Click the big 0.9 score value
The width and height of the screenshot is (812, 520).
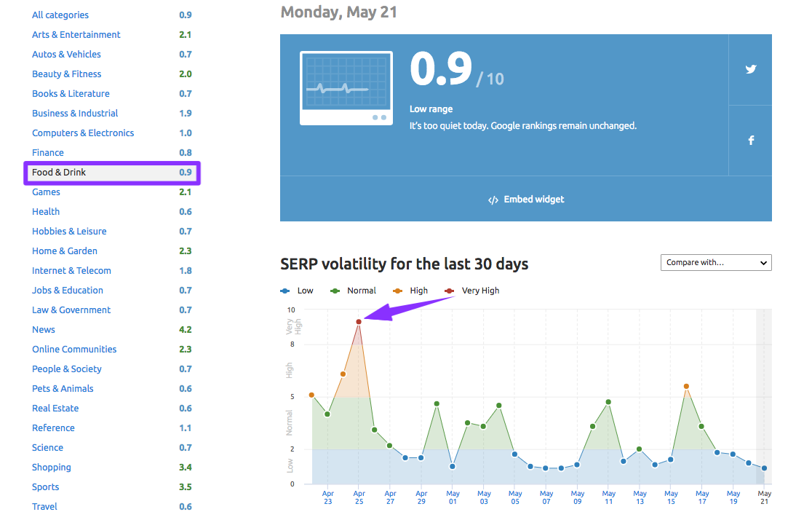[441, 69]
